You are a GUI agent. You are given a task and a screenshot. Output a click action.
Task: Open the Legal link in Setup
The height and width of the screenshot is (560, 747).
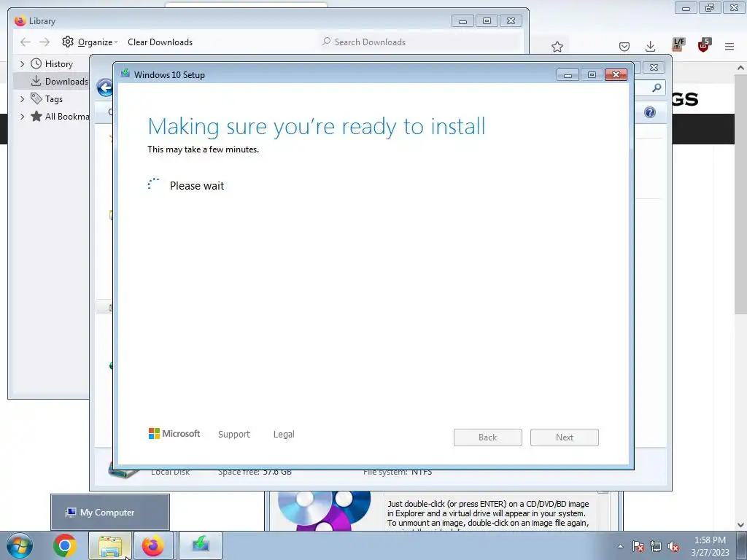pos(284,435)
